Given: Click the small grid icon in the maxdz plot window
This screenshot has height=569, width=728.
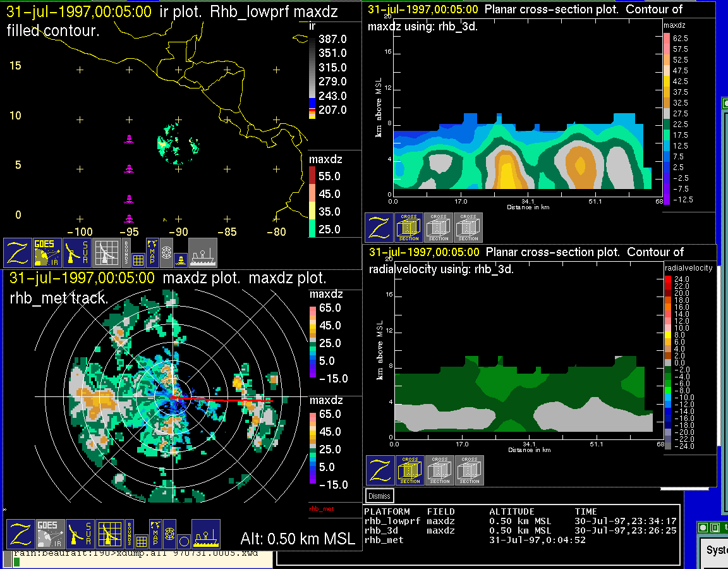Looking at the screenshot, I should click(141, 541).
